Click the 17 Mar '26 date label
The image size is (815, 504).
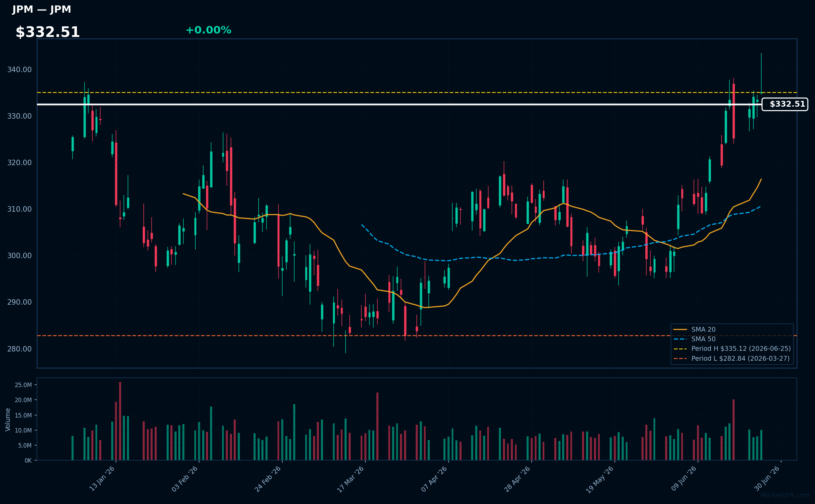coord(351,479)
